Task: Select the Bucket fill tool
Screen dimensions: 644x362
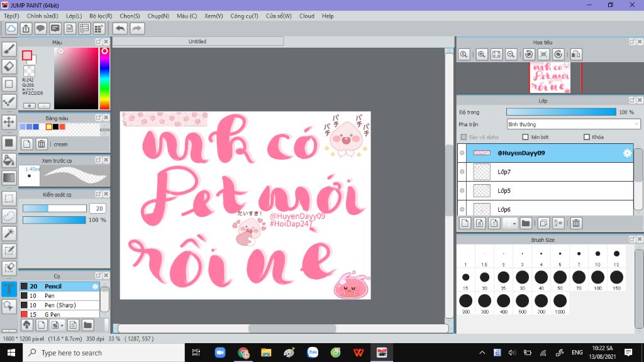Action: [9, 160]
